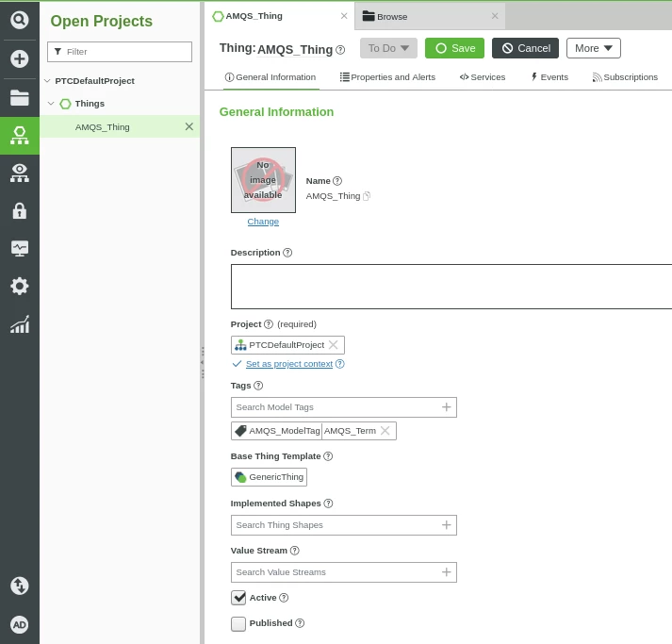The width and height of the screenshot is (672, 644).
Task: Open the To Do dropdown
Action: [388, 48]
